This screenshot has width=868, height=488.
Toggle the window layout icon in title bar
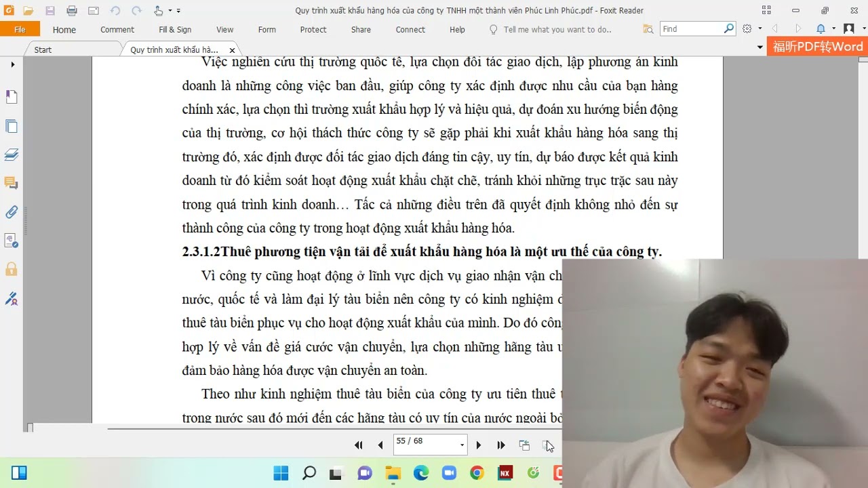[766, 10]
